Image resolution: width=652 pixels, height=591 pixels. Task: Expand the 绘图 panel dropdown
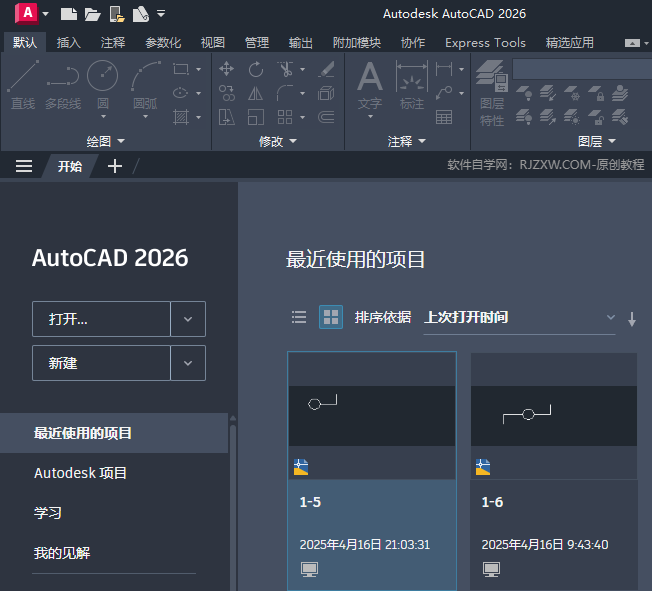106,141
